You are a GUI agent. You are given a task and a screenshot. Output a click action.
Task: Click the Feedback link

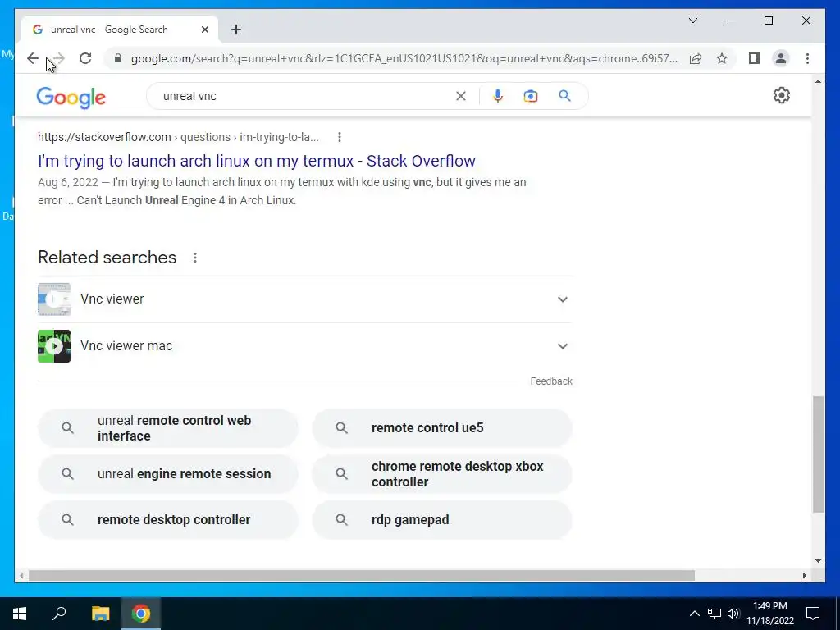(x=551, y=381)
